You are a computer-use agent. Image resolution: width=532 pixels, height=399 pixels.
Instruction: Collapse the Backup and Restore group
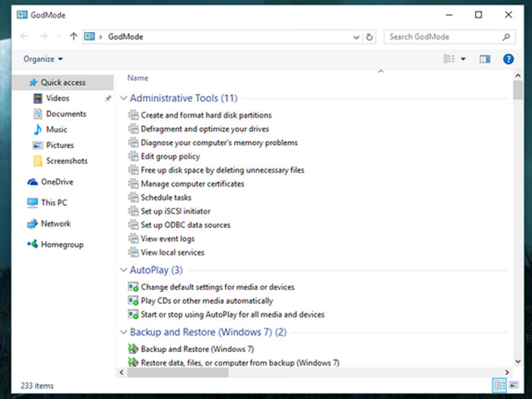[x=123, y=332]
